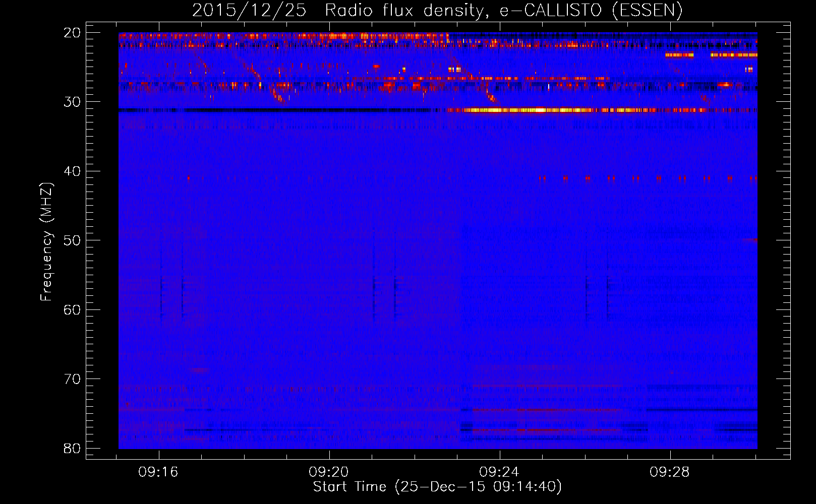Viewport: 816px width, 504px height.
Task: Click the 60 MHz frequency tick label
Action: point(73,309)
